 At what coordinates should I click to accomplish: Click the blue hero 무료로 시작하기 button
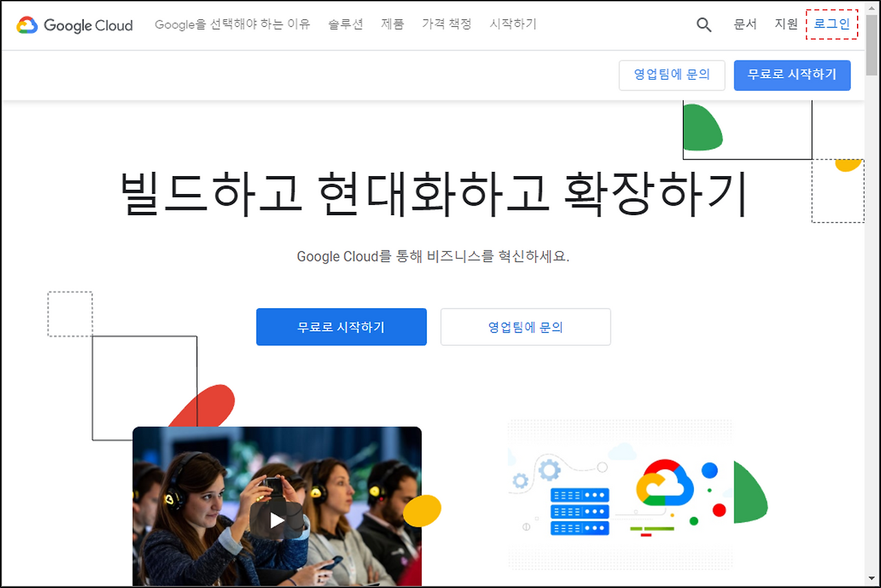pos(341,327)
